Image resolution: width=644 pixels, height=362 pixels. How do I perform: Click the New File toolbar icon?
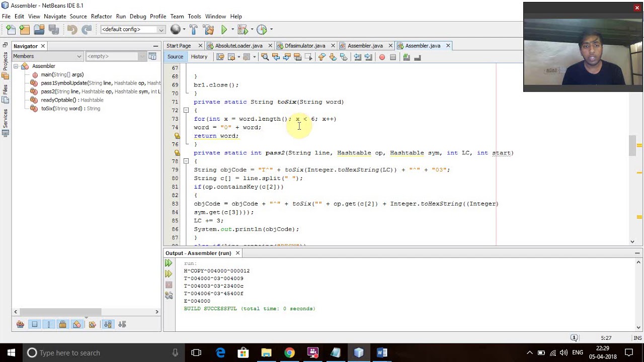(x=11, y=30)
